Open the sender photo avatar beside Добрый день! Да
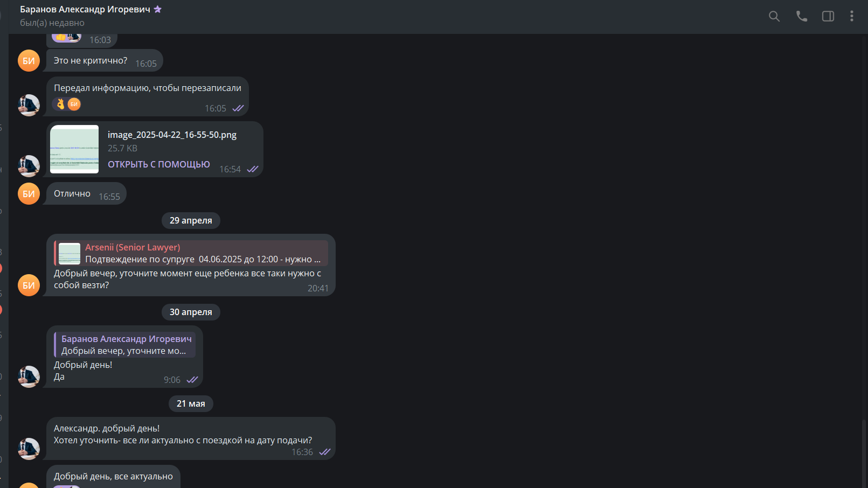This screenshot has width=868, height=488. click(29, 377)
